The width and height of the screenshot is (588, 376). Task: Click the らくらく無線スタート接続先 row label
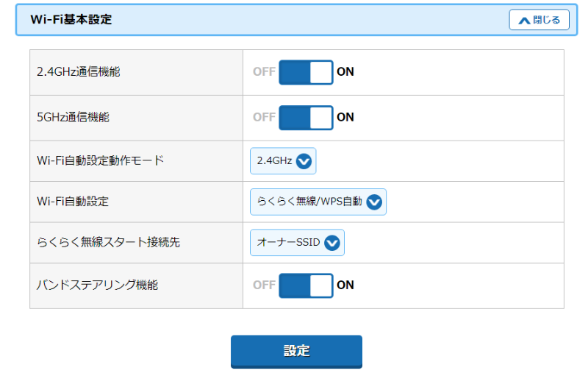[x=108, y=243]
